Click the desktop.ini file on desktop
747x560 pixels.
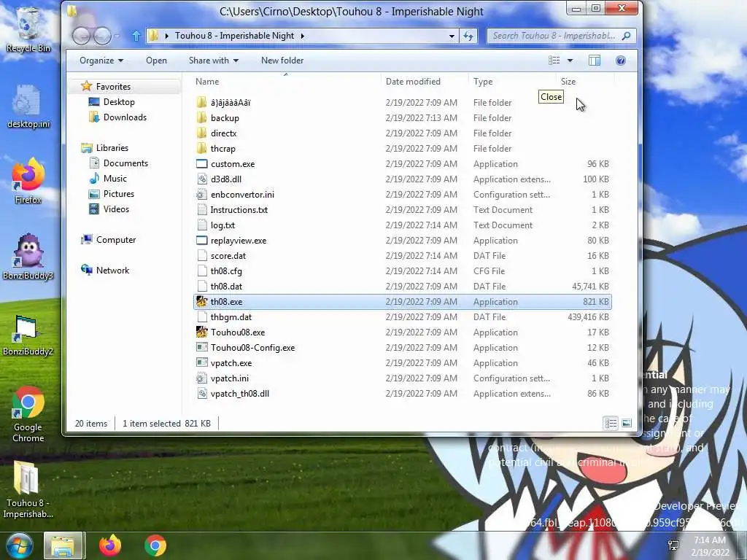pyautogui.click(x=28, y=106)
